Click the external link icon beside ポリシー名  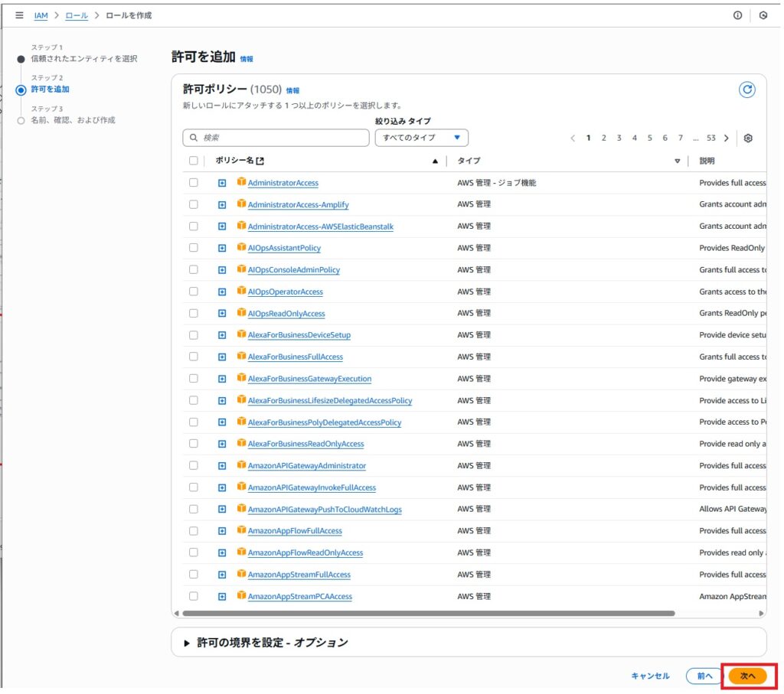[x=260, y=161]
